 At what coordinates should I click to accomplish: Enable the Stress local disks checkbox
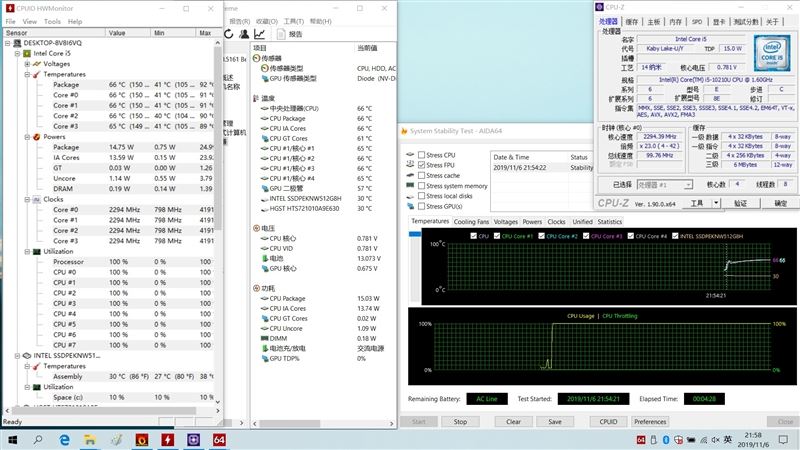pos(421,196)
